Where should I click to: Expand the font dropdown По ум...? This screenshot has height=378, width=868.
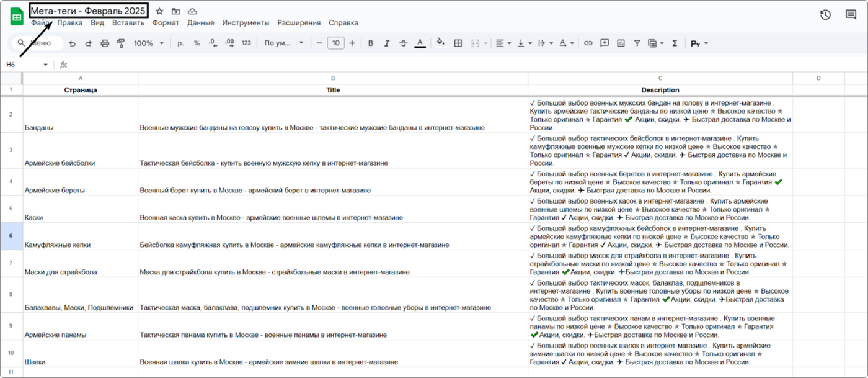pyautogui.click(x=284, y=43)
